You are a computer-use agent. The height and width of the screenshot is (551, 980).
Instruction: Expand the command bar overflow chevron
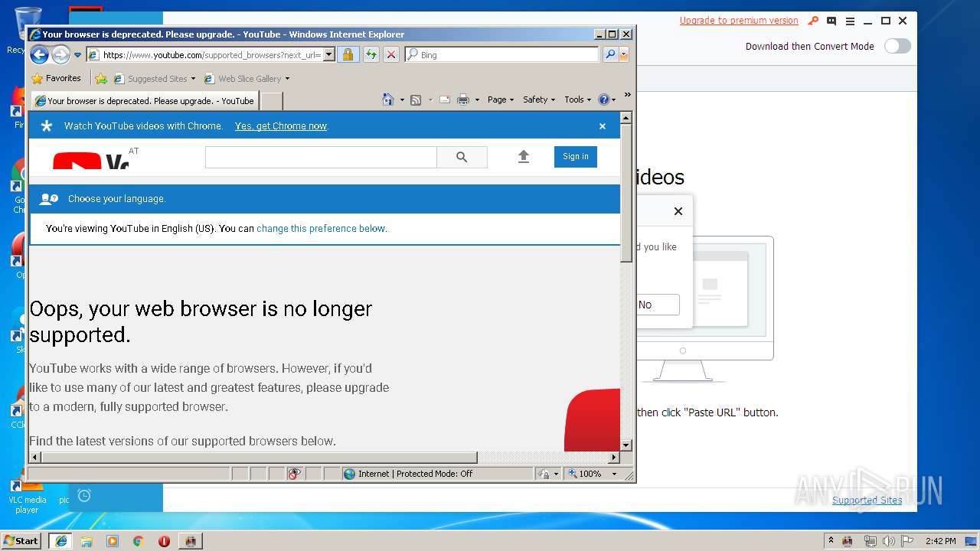[x=627, y=95]
